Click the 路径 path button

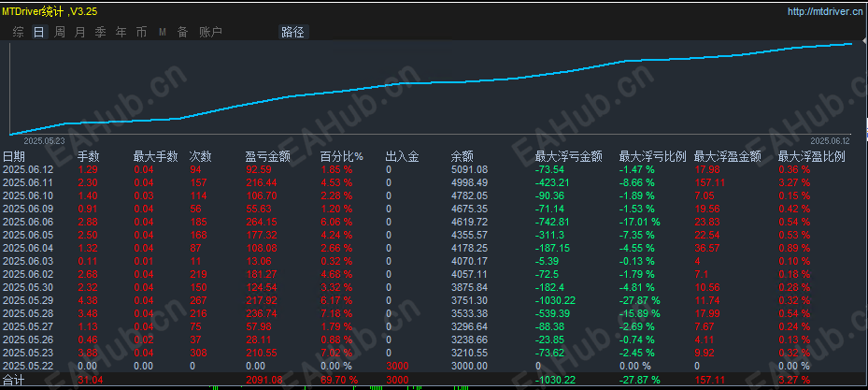pos(292,32)
